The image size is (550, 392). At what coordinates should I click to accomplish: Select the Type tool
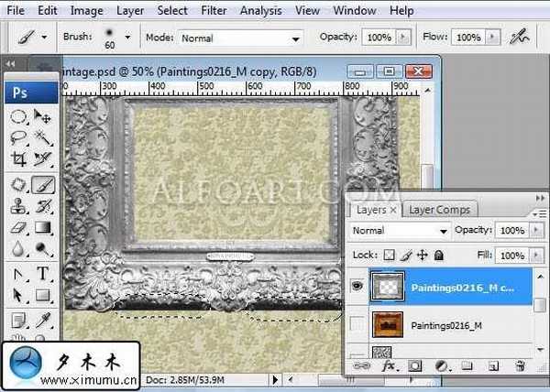tap(42, 274)
